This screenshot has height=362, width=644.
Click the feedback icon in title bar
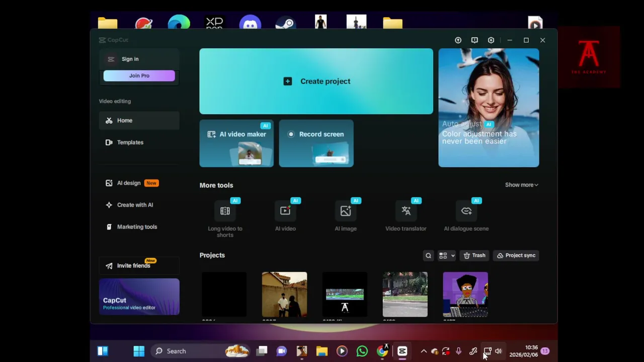tap(474, 40)
